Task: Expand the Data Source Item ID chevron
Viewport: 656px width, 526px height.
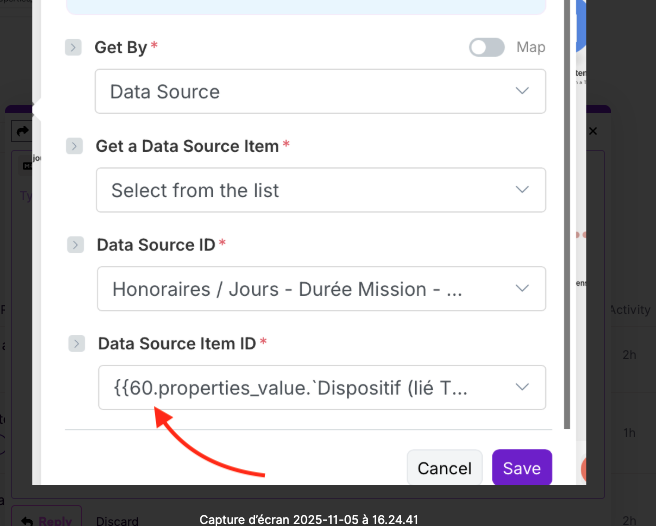Action: (76, 343)
